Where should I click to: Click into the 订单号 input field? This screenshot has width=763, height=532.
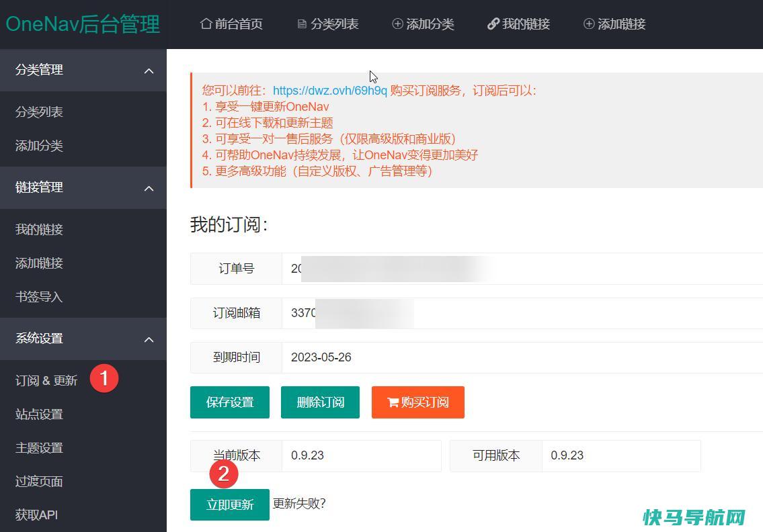coord(522,269)
